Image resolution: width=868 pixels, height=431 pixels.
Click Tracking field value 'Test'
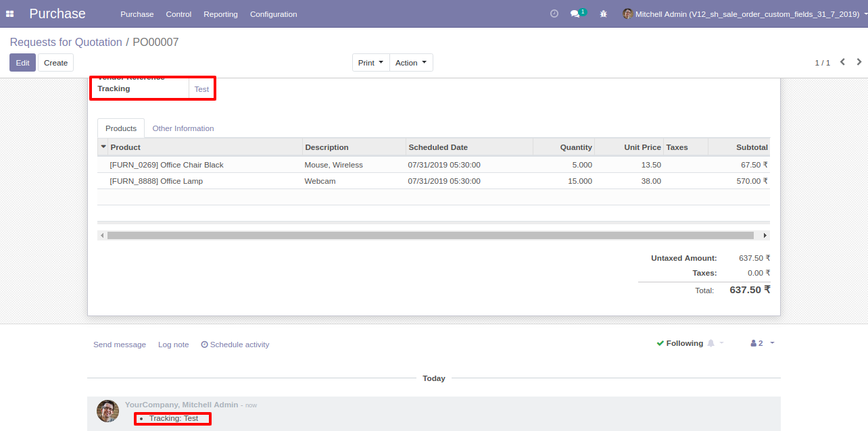pyautogui.click(x=201, y=89)
